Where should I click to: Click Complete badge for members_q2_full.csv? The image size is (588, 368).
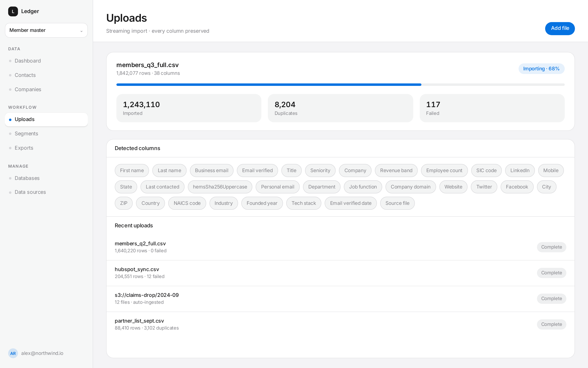pos(551,247)
